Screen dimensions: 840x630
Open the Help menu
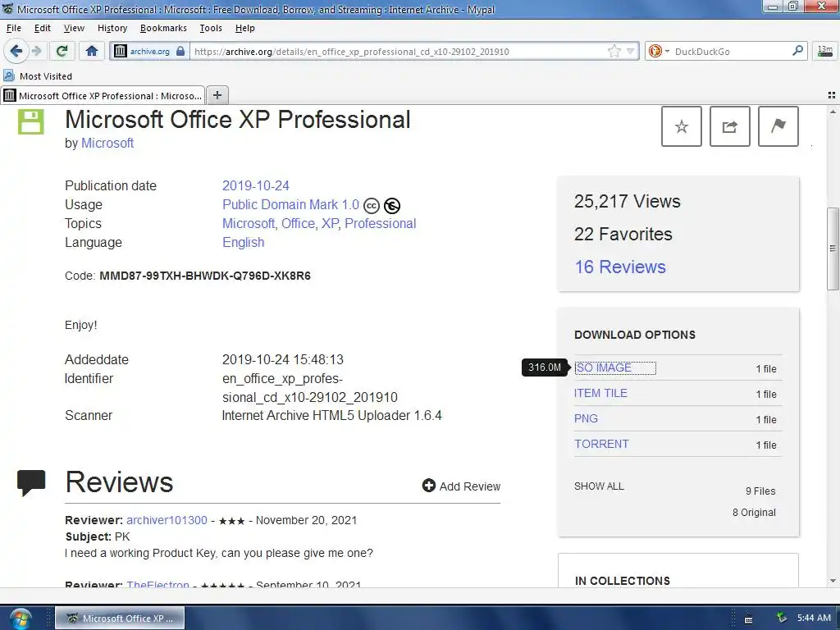[244, 28]
